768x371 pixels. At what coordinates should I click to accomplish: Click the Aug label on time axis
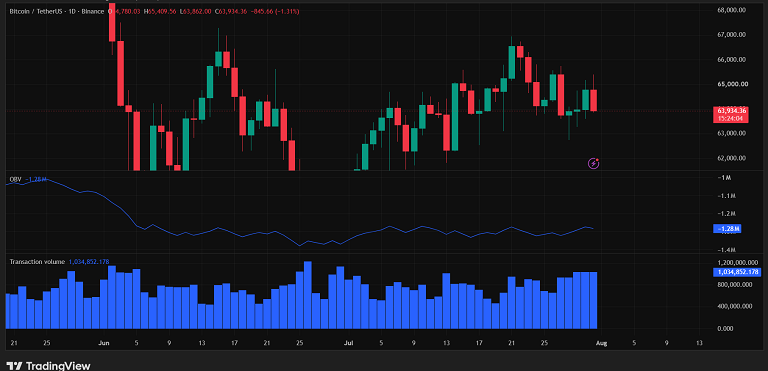(601, 342)
